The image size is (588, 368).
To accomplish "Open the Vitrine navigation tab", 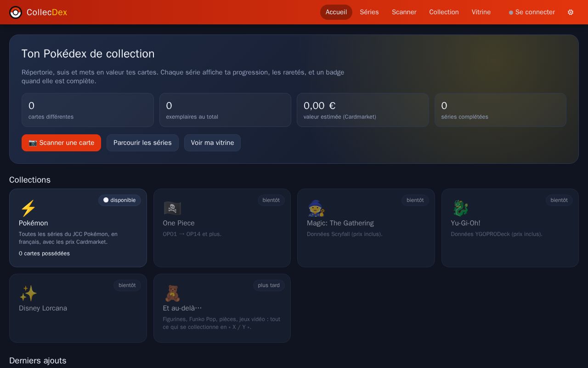I will pos(481,12).
